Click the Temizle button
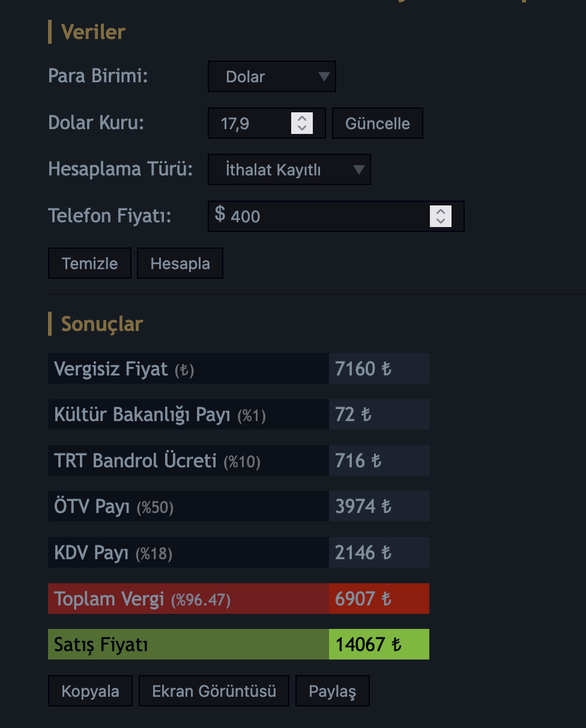Screen dimensions: 586x728 [x=89, y=263]
